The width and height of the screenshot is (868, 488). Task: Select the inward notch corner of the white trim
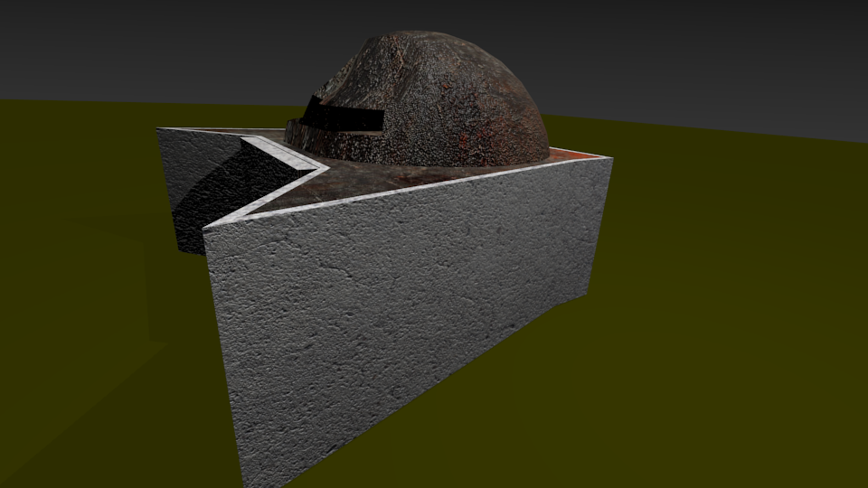324,166
